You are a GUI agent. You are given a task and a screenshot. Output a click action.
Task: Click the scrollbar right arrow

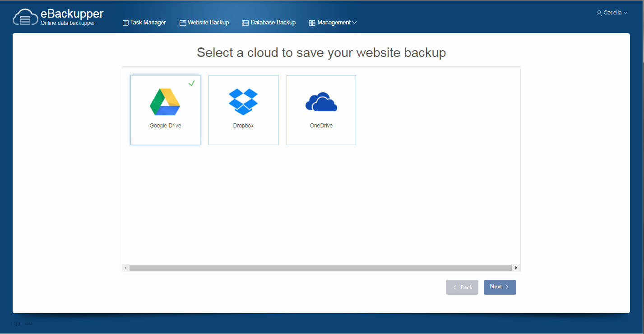point(516,268)
